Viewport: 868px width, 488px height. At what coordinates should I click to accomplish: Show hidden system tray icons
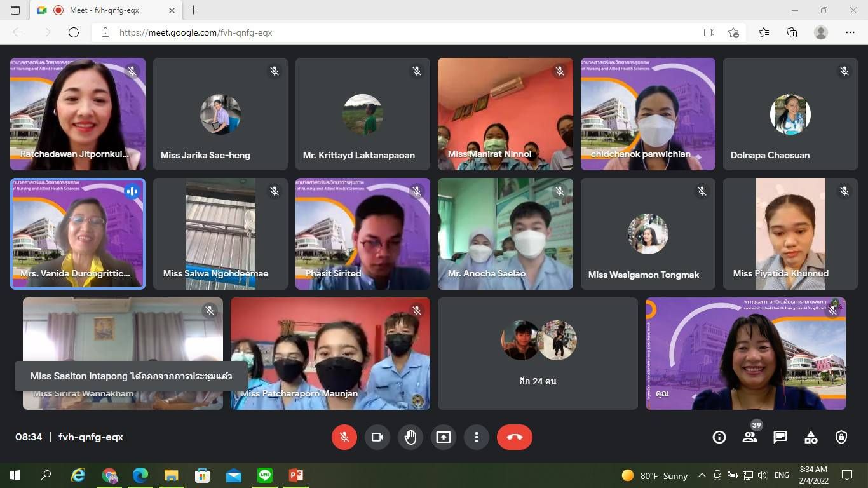[702, 475]
